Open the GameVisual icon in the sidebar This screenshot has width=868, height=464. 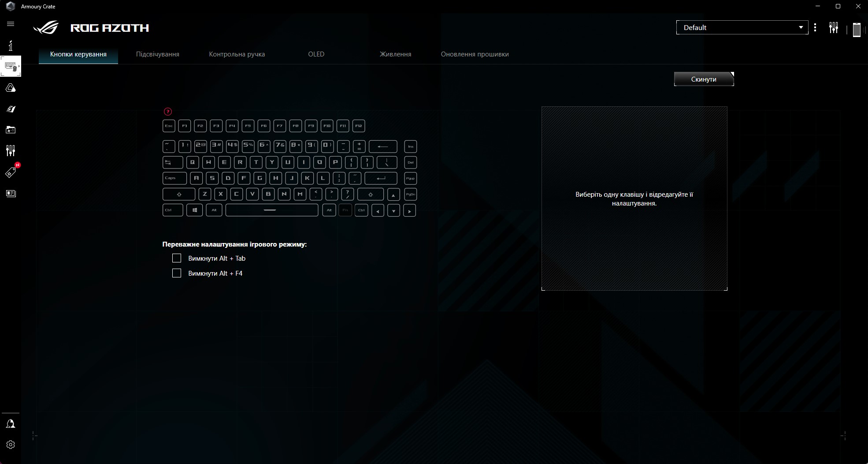[x=11, y=109]
